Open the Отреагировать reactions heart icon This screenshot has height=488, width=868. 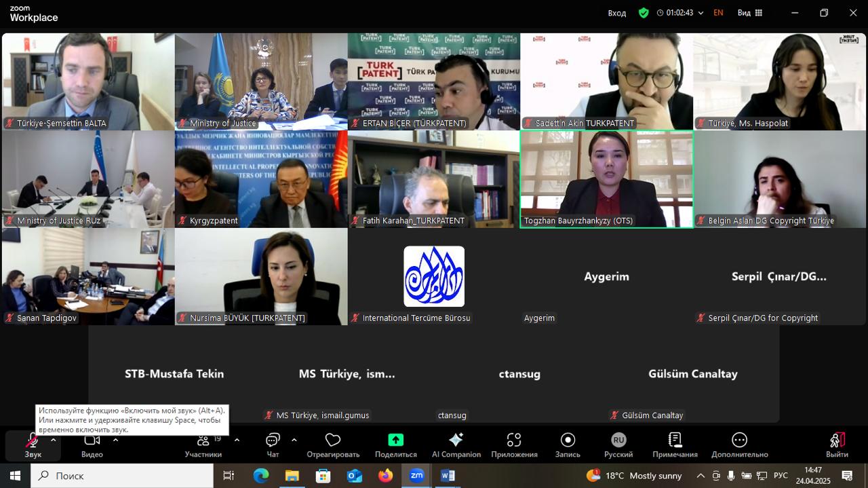333,440
